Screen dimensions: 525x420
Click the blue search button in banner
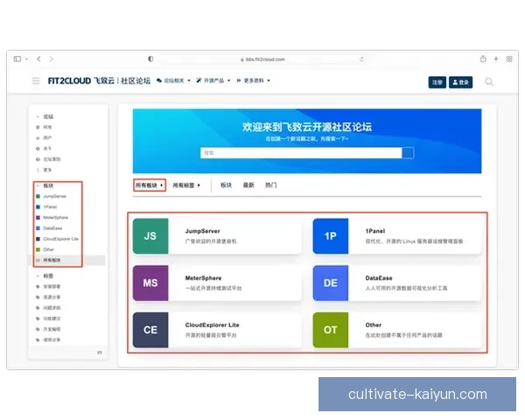click(x=408, y=153)
